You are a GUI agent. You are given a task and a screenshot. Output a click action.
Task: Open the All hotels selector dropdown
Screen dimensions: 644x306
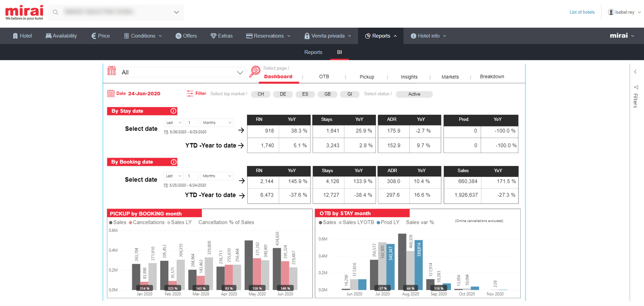click(182, 72)
